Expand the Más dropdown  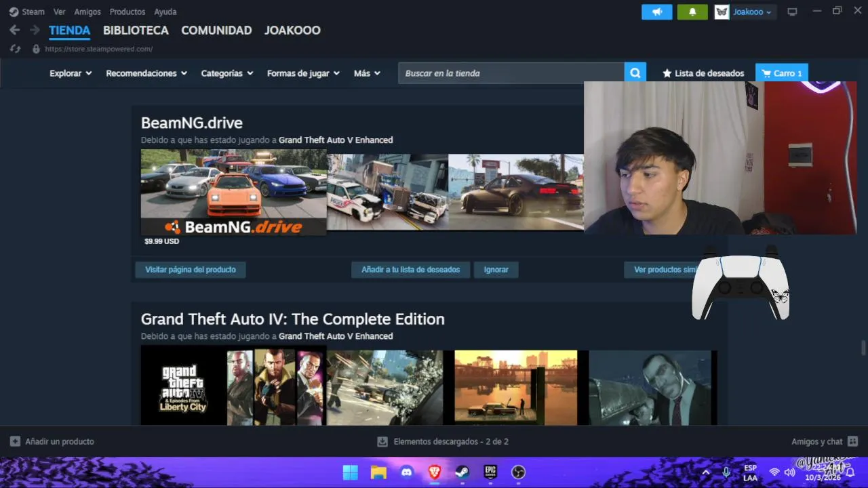[x=367, y=73]
